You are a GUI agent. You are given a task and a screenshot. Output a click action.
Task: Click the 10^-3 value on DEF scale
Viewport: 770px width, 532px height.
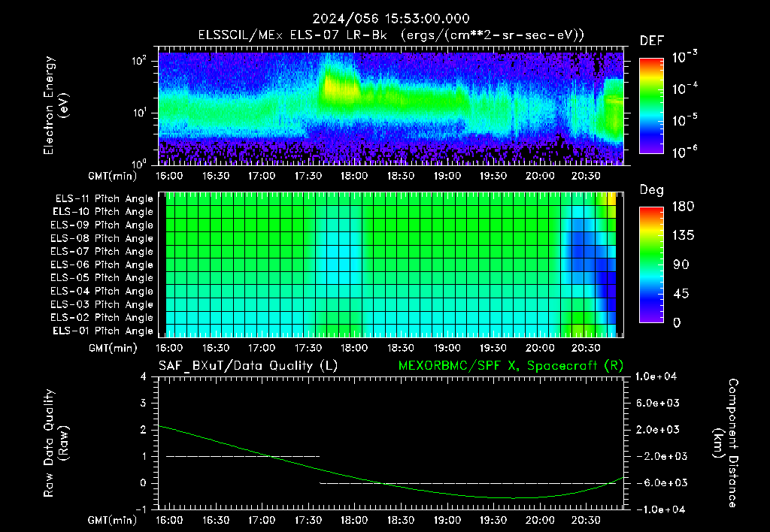pos(685,57)
